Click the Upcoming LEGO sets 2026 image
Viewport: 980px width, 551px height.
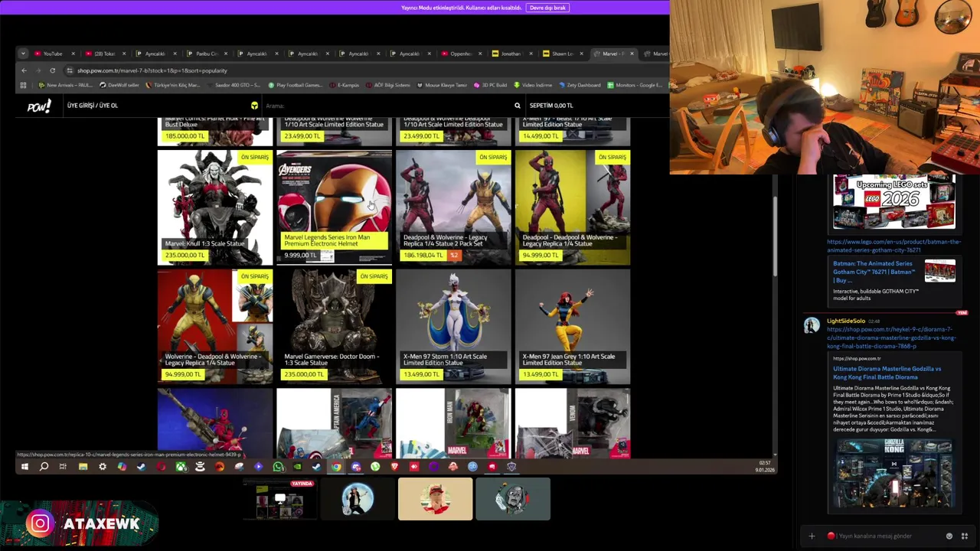894,202
